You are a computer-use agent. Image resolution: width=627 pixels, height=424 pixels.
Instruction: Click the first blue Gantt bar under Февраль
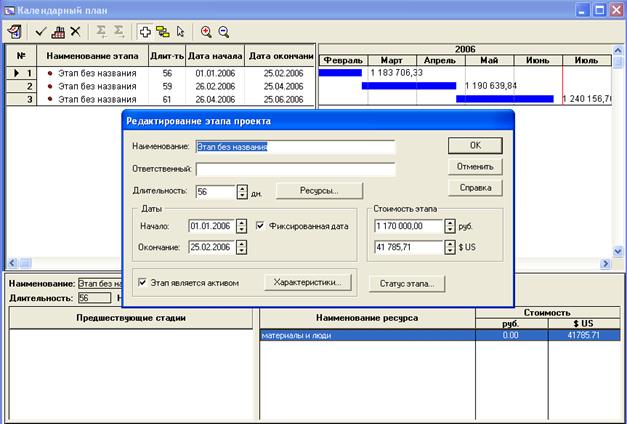point(340,73)
